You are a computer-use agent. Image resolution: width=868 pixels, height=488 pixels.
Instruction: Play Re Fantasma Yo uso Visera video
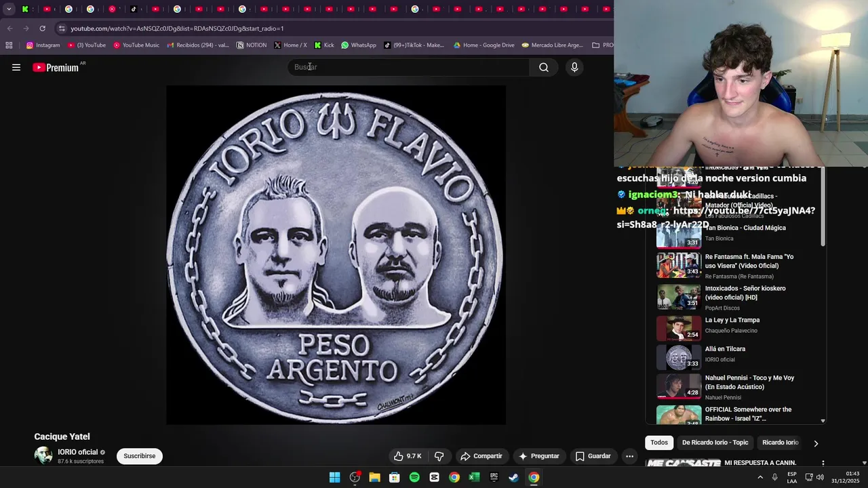coord(749,261)
